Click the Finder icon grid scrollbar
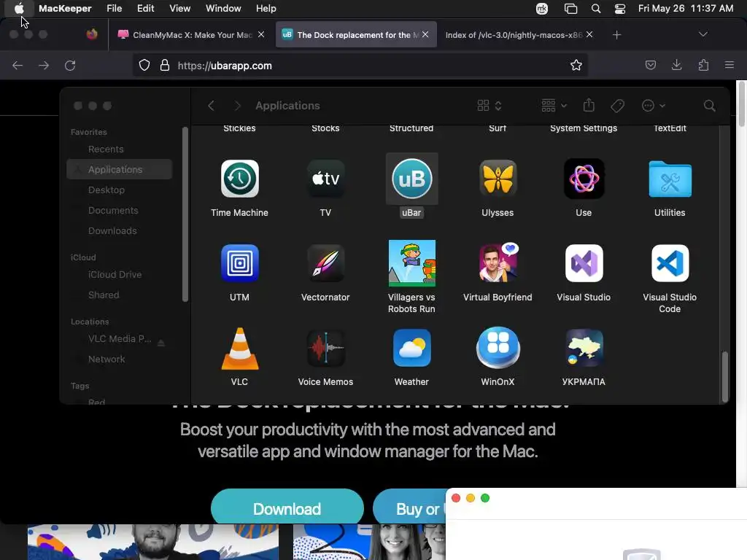 [x=724, y=377]
